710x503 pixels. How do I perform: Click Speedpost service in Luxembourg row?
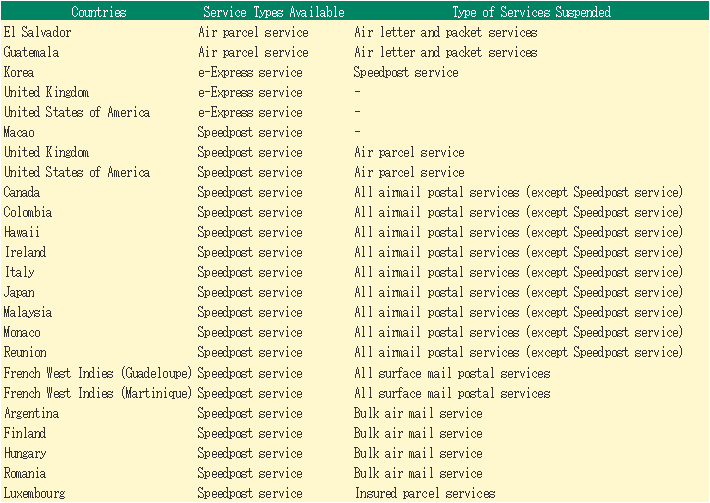250,493
